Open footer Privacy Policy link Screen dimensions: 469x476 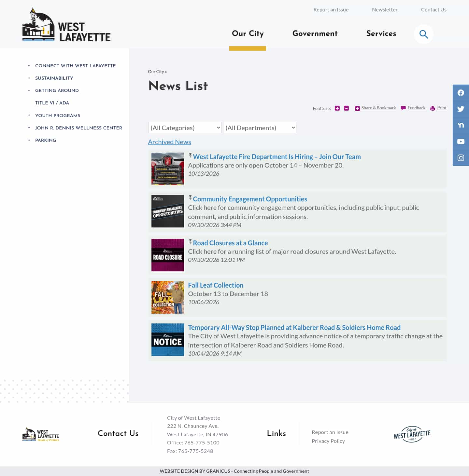coord(328,441)
